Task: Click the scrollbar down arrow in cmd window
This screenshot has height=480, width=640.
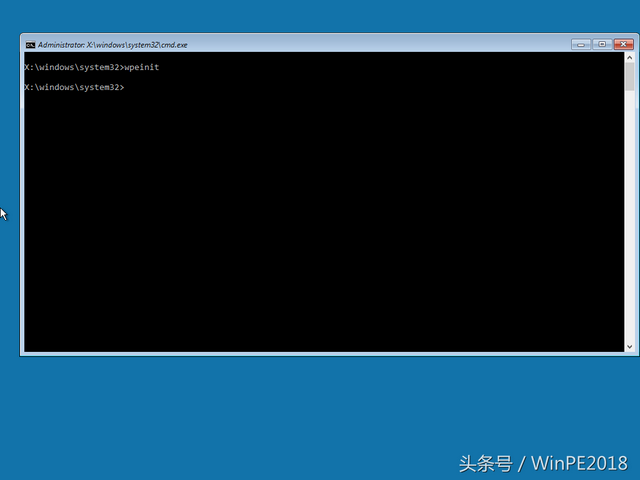Action: click(629, 347)
